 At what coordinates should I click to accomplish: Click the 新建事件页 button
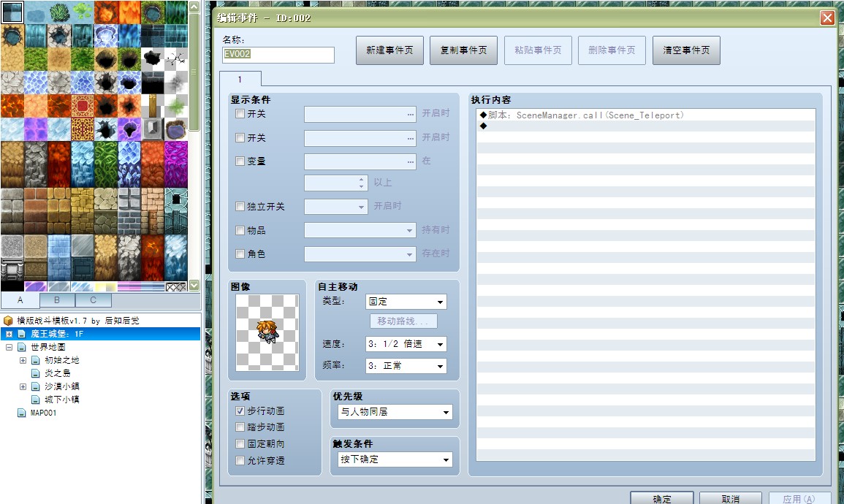(x=389, y=50)
